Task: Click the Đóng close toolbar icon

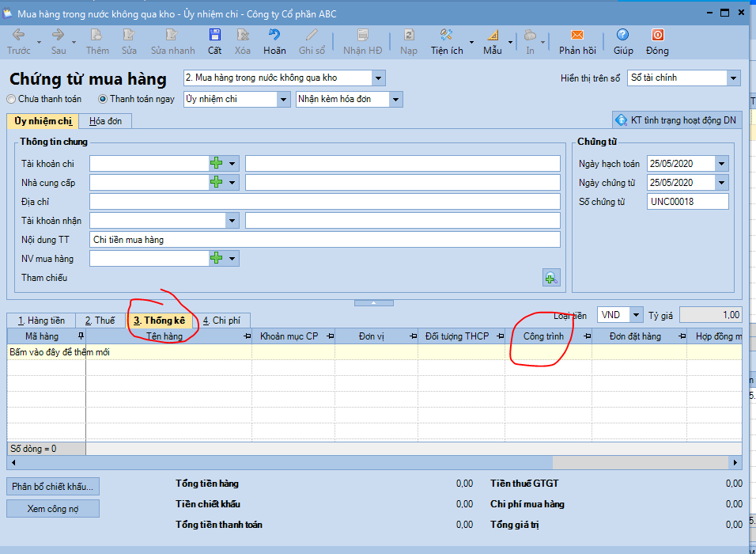Action: (x=656, y=36)
